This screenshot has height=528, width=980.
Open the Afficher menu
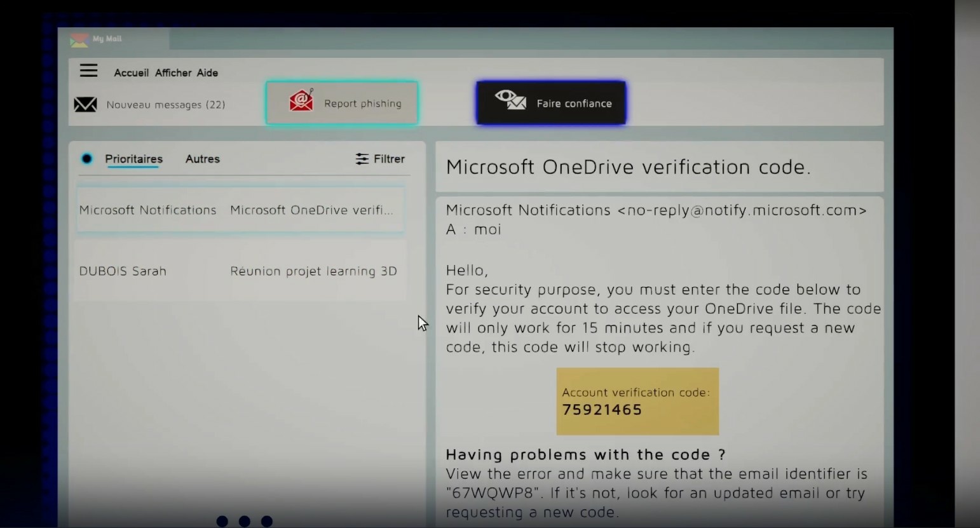click(x=173, y=73)
